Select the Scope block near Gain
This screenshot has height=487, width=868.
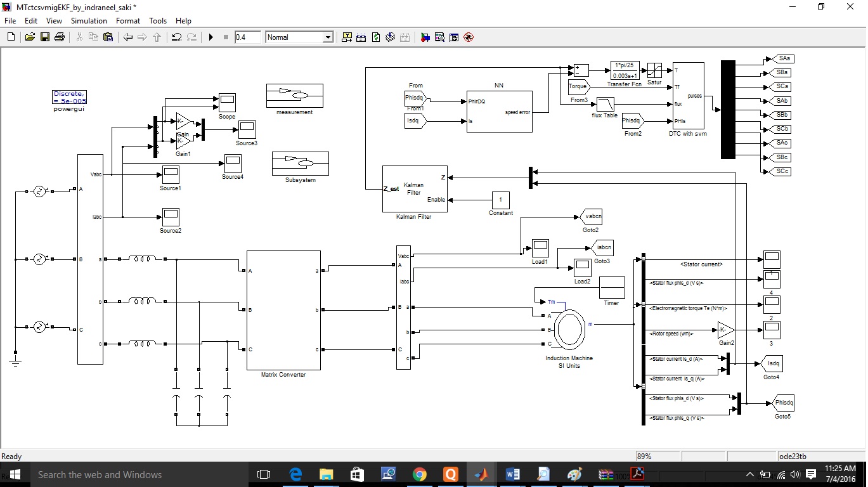pos(227,103)
